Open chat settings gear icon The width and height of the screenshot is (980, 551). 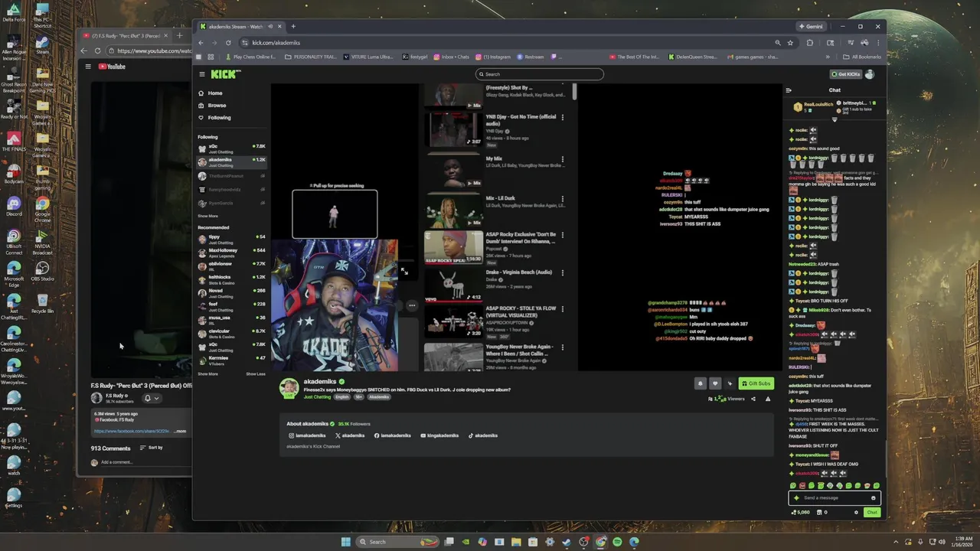click(856, 513)
